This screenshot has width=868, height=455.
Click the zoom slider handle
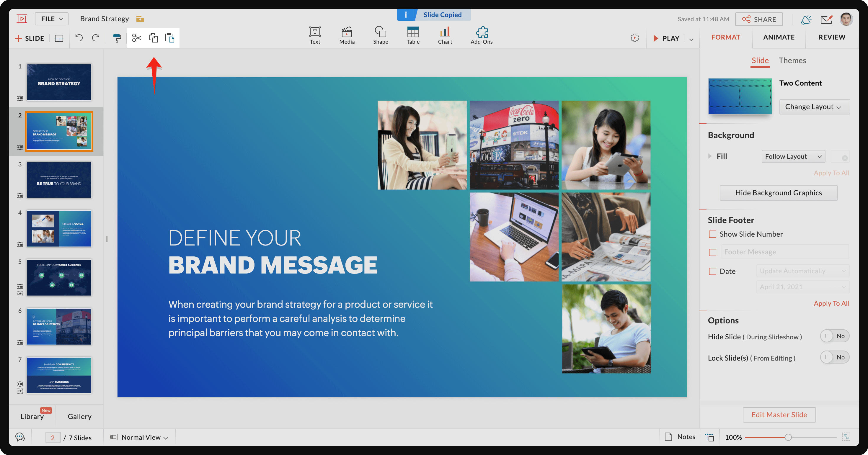[788, 437]
